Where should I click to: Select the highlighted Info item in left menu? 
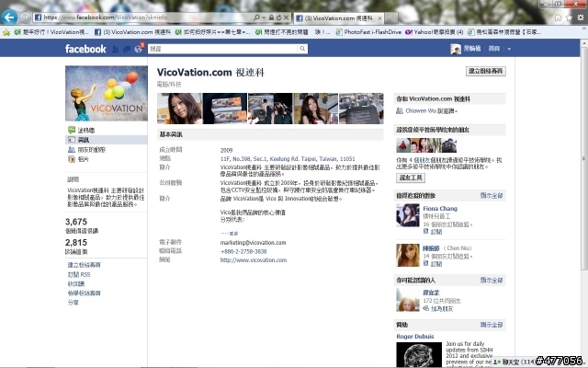pyautogui.click(x=107, y=140)
